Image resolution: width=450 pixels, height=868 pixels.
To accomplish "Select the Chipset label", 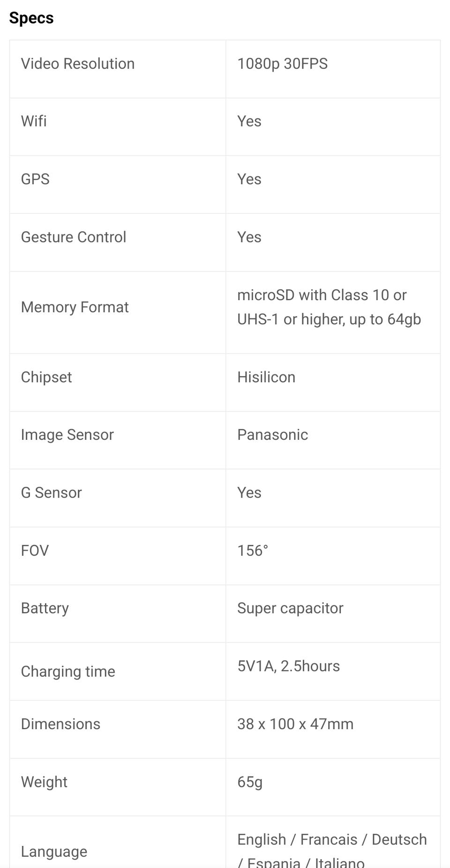I will pyautogui.click(x=46, y=377).
